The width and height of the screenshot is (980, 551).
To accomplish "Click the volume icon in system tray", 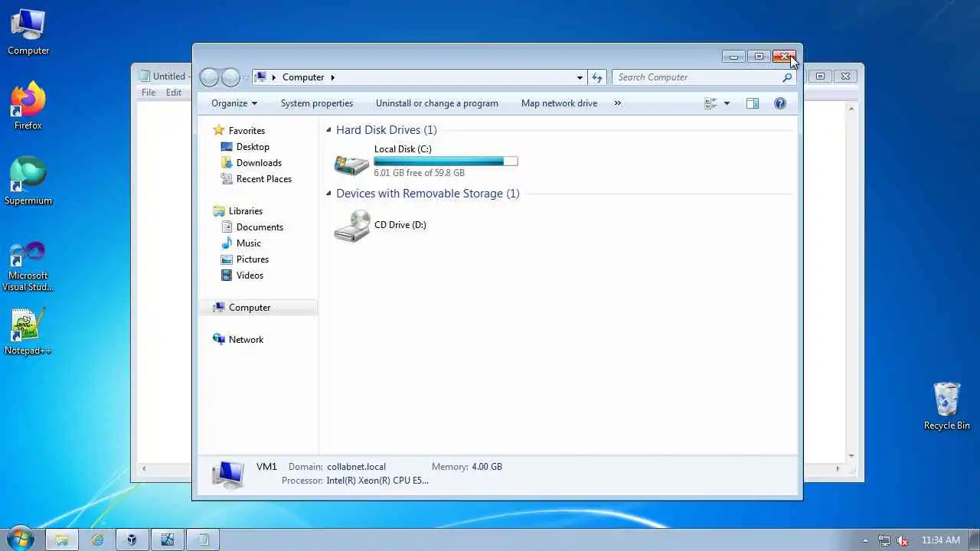I will coord(903,540).
